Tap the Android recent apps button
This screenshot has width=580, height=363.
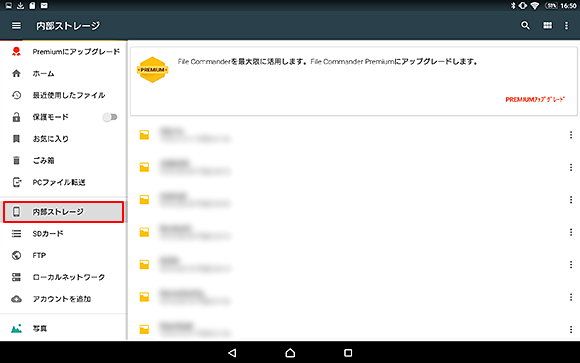point(348,353)
